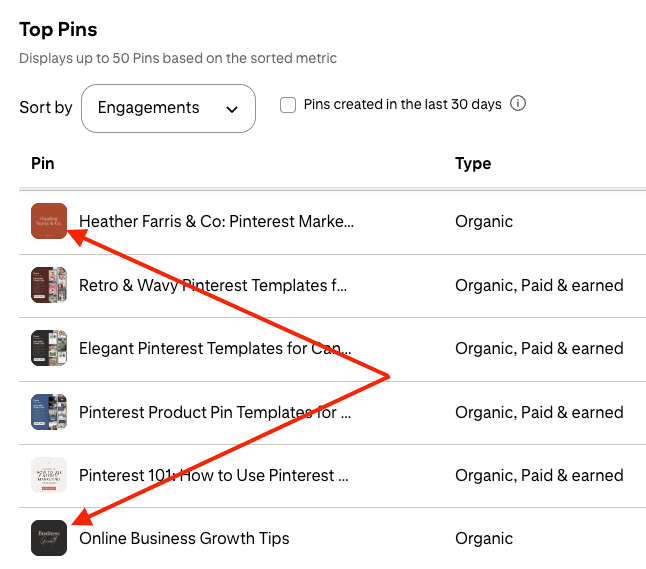Open the Heather Farris & Co pin thumbnail

(49, 221)
